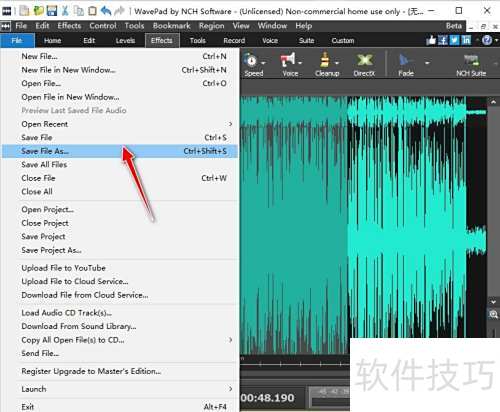The height and width of the screenshot is (412, 500).
Task: Open the DirectX effects tool
Action: pos(364,65)
